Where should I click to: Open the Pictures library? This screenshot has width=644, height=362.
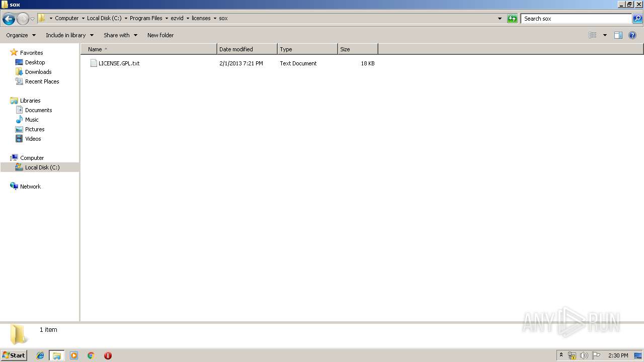point(35,129)
